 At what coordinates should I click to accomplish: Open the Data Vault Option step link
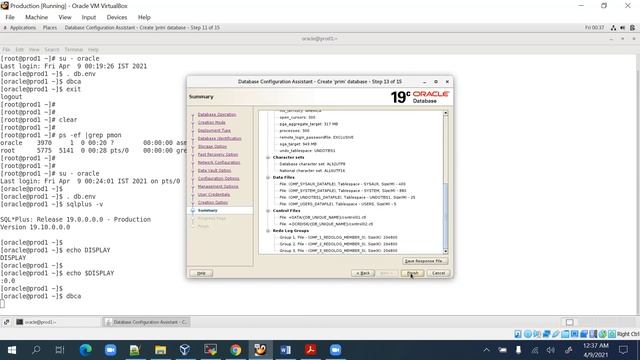coord(214,171)
